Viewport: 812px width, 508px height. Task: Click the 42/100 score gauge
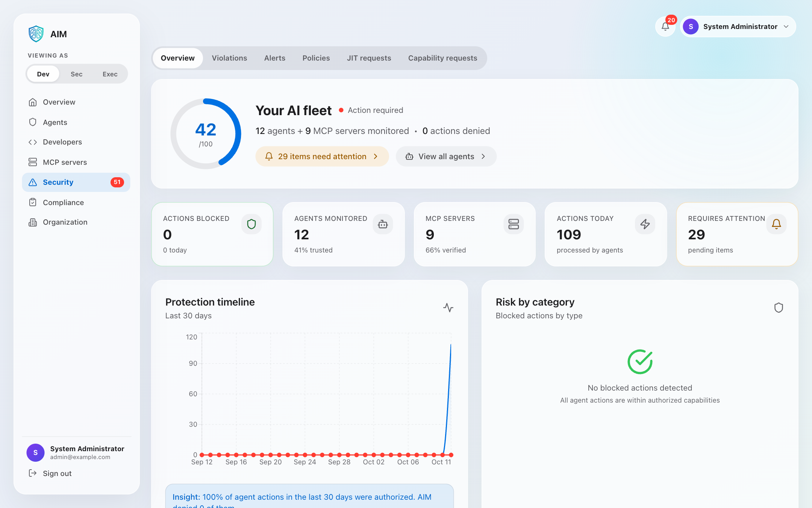206,134
